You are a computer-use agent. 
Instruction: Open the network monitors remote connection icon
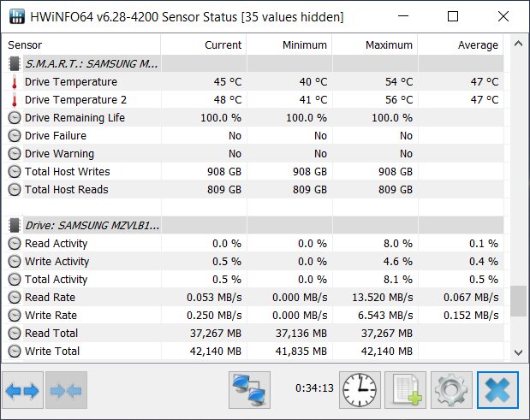(x=249, y=390)
